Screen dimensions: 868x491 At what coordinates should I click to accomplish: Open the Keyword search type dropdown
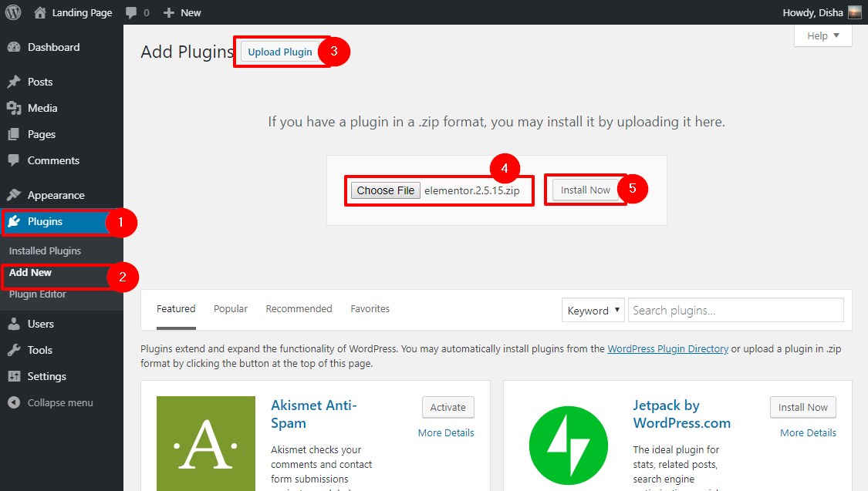[x=593, y=310]
